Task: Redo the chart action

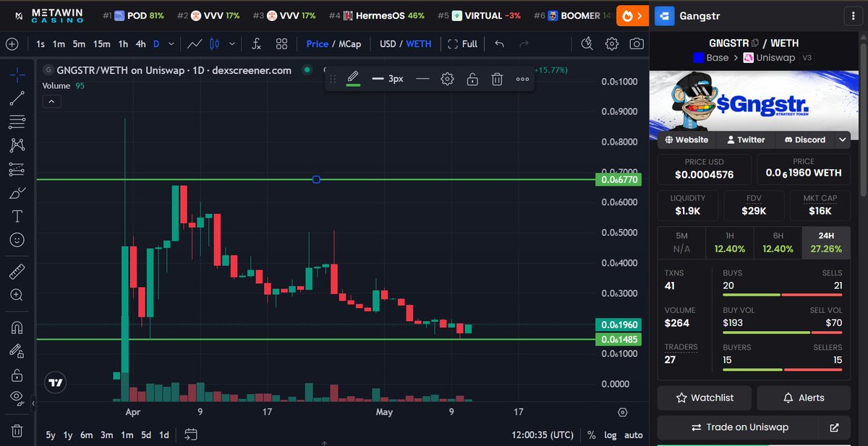Action: (524, 43)
